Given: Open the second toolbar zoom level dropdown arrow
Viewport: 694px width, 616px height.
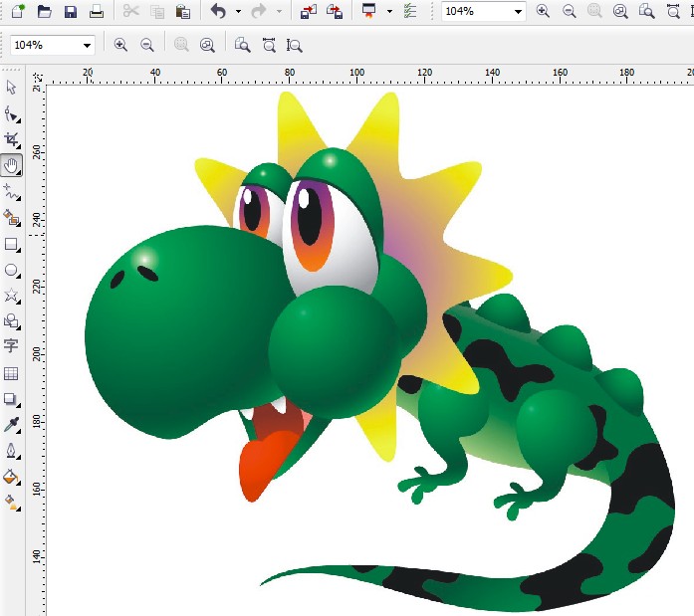Looking at the screenshot, I should [88, 45].
